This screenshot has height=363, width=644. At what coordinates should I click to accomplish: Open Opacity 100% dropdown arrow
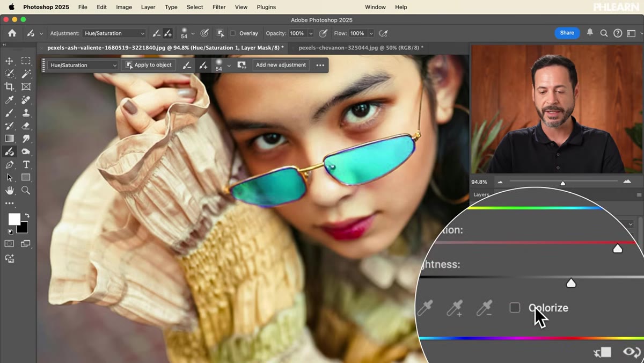[310, 33]
